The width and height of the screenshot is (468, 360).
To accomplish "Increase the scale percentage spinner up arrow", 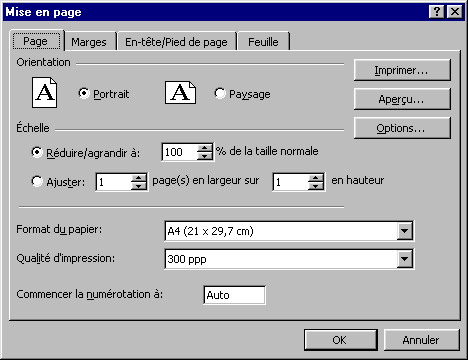I will pos(204,148).
